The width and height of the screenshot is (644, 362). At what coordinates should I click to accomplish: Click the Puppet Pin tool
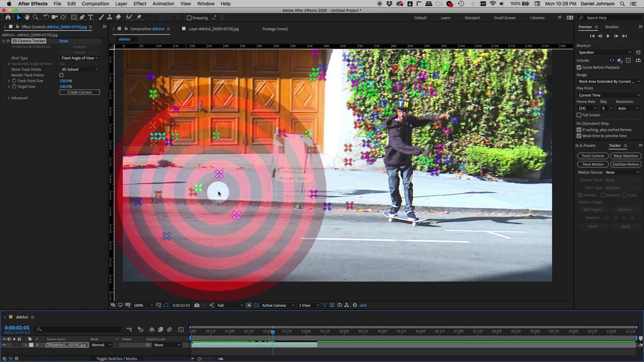pyautogui.click(x=139, y=18)
